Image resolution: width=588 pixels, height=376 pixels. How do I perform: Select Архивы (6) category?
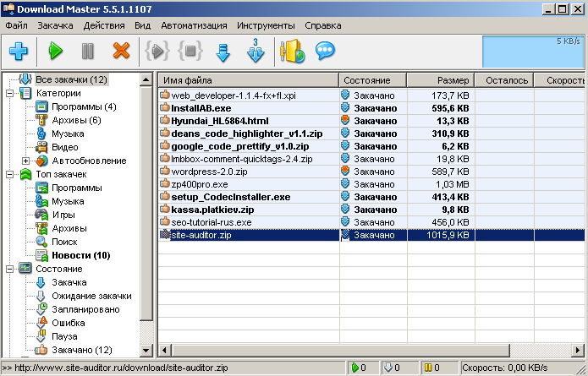(76, 120)
